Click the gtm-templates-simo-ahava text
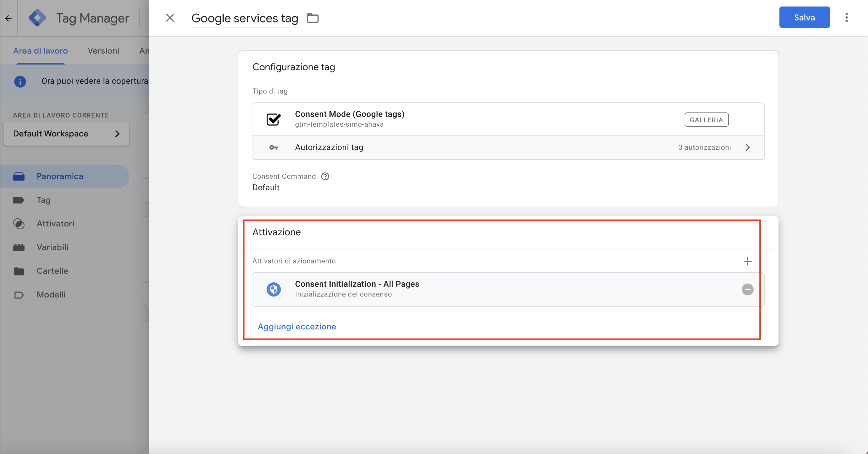The width and height of the screenshot is (868, 454). click(x=339, y=124)
